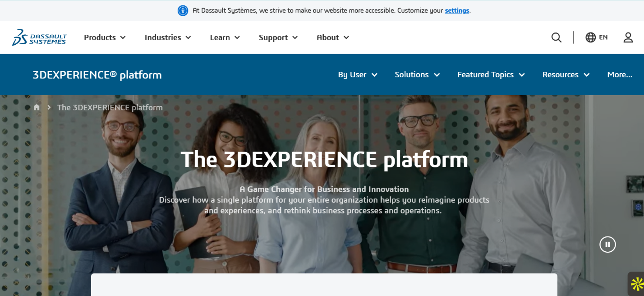Open the Featured Topics dropdown
The image size is (644, 296).
(491, 74)
